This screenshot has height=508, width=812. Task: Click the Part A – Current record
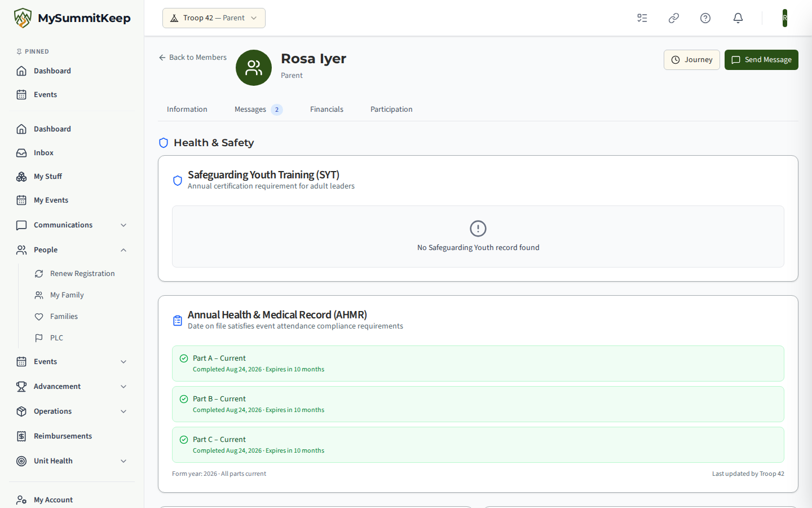point(478,364)
